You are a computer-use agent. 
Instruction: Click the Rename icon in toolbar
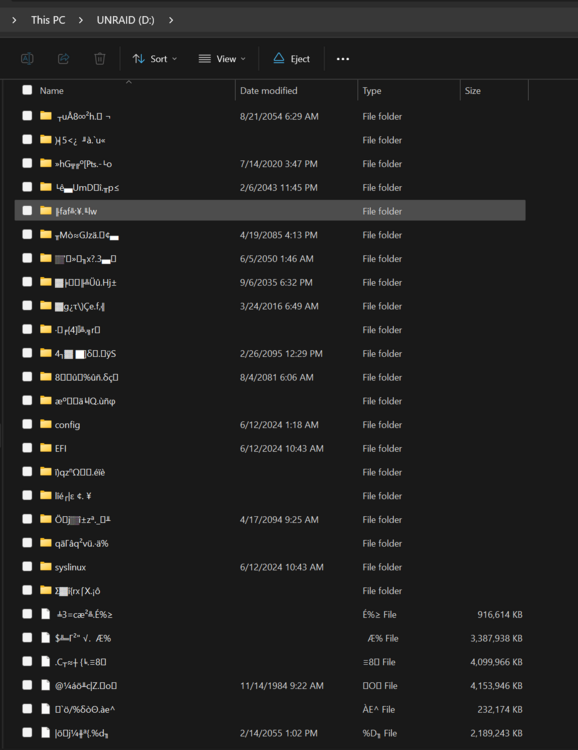click(27, 59)
